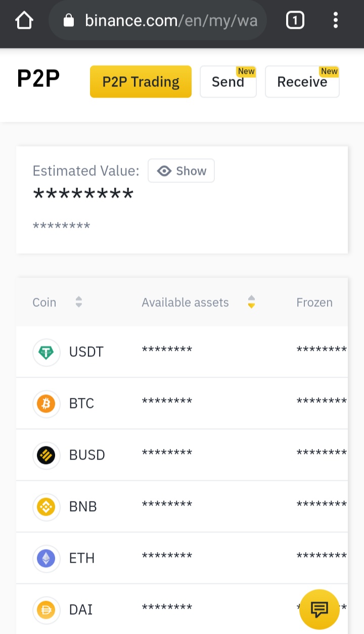Viewport: 364px width, 634px height.
Task: Click the BNB coin icon
Action: [x=46, y=507]
